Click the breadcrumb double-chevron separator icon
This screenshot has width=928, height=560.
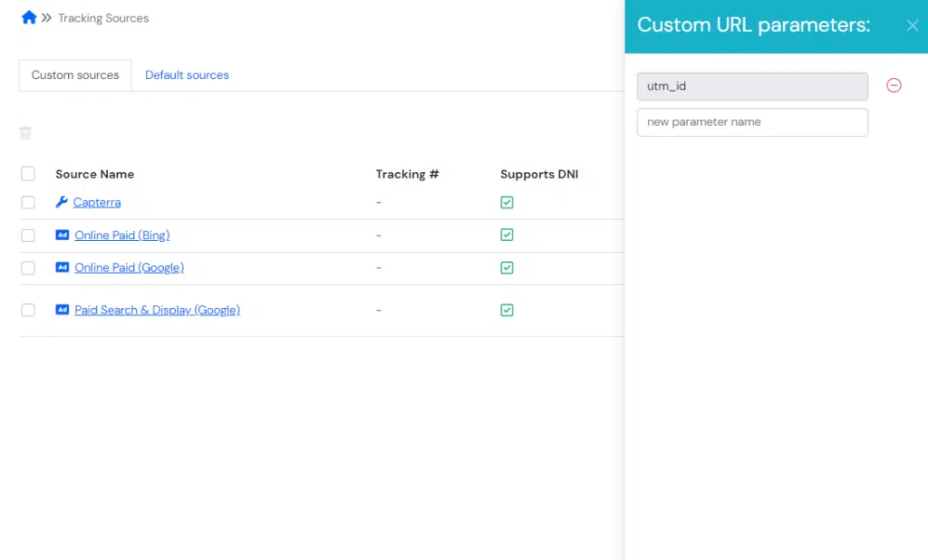46,18
